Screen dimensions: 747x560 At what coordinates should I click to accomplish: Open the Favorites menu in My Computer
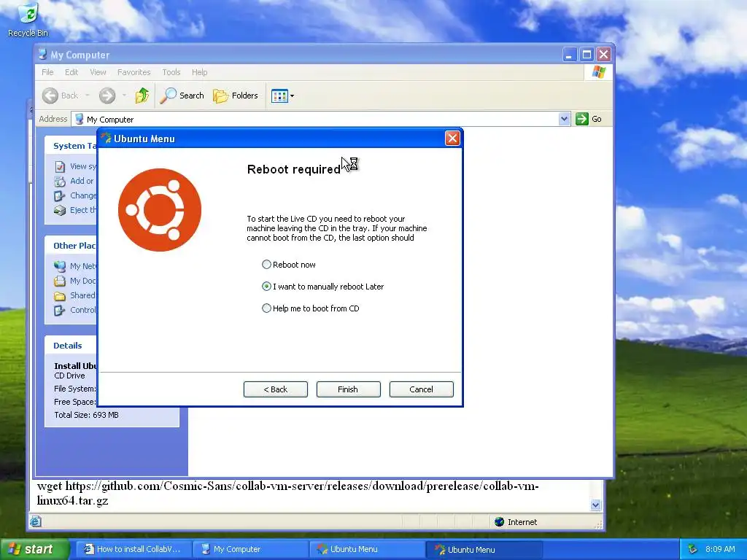[x=134, y=72]
